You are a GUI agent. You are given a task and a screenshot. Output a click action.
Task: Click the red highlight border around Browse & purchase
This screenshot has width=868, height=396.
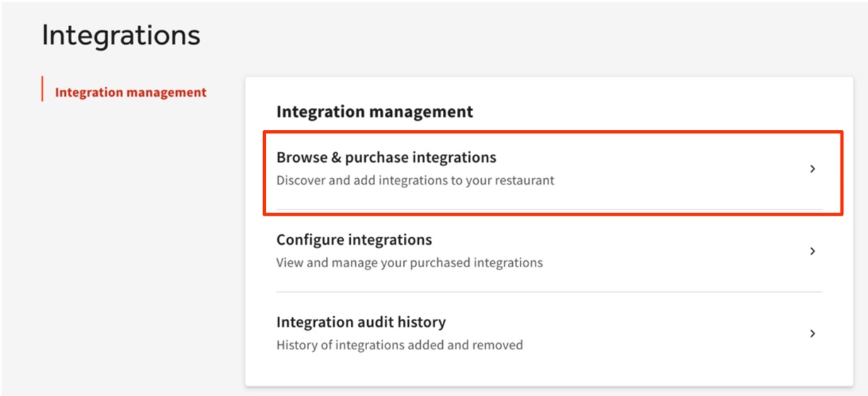point(552,132)
